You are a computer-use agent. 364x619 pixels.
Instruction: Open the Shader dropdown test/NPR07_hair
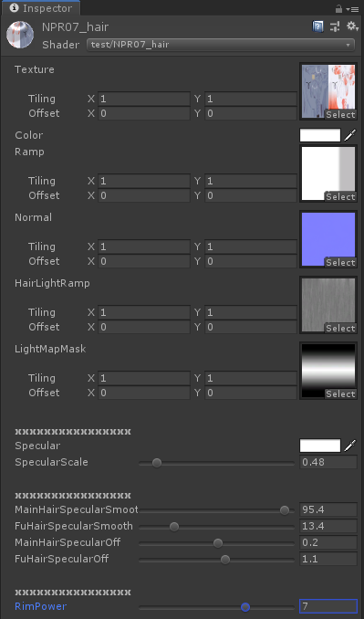tap(221, 45)
